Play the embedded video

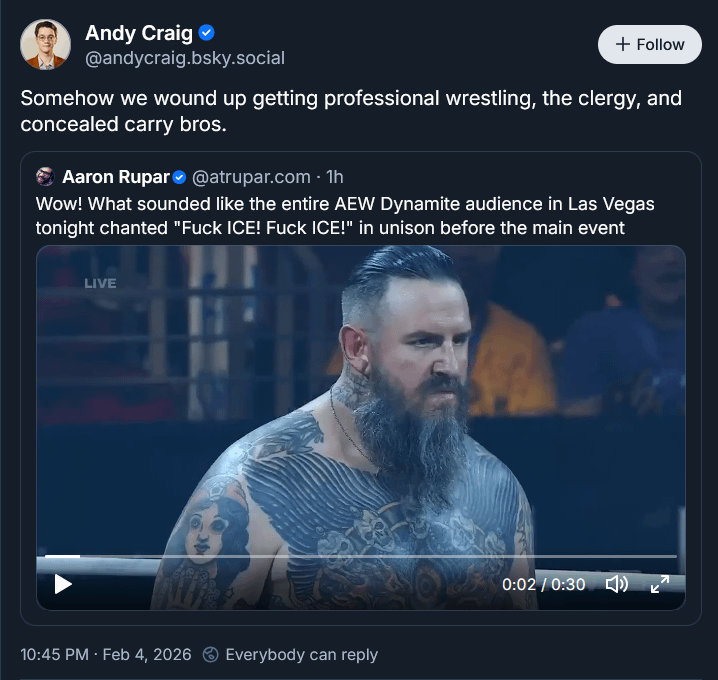63,584
